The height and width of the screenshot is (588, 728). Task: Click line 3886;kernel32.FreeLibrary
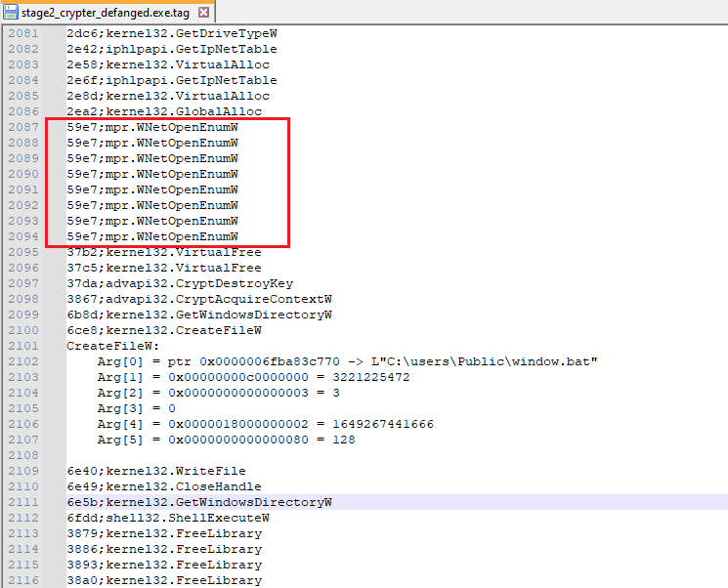tap(164, 550)
